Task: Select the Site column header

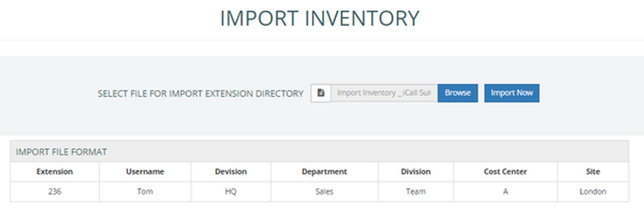Action: coord(593,172)
